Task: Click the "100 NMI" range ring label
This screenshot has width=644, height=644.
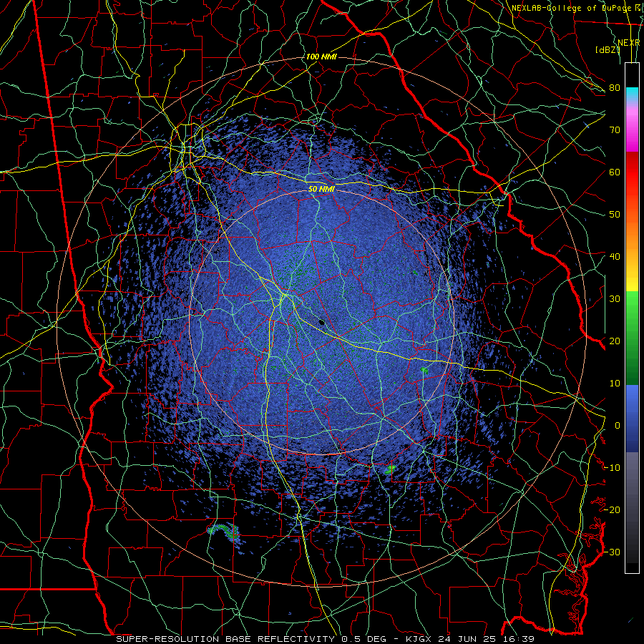Action: (x=321, y=57)
